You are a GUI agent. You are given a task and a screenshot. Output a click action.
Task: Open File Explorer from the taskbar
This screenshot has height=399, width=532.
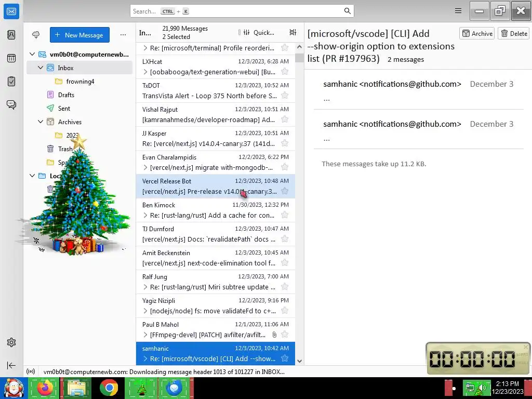[77, 388]
